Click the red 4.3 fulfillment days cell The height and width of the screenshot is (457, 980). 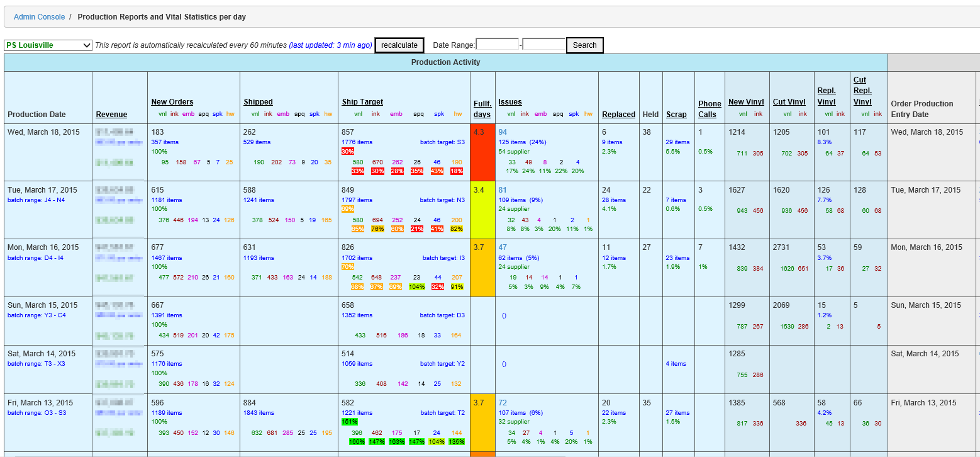pyautogui.click(x=482, y=152)
